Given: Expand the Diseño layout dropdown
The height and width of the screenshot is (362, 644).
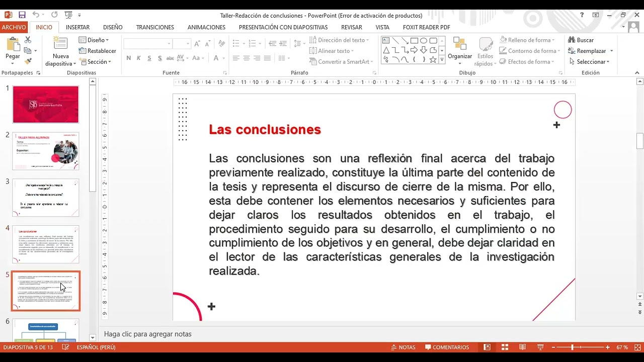Looking at the screenshot, I should pos(94,40).
